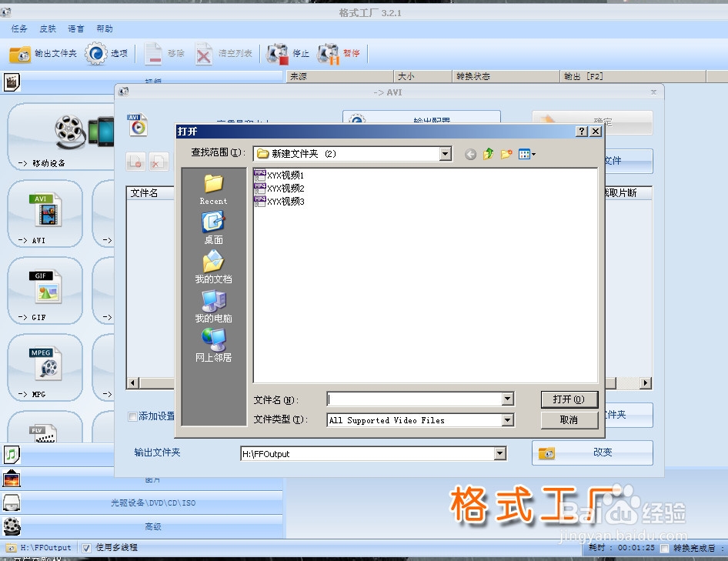This screenshot has height=561, width=728.
Task: Click the output settings button in AVI window
Action: pyautogui.click(x=422, y=118)
